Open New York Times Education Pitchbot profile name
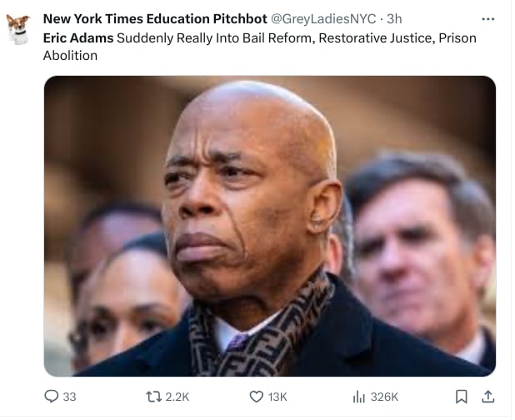 [x=155, y=19]
